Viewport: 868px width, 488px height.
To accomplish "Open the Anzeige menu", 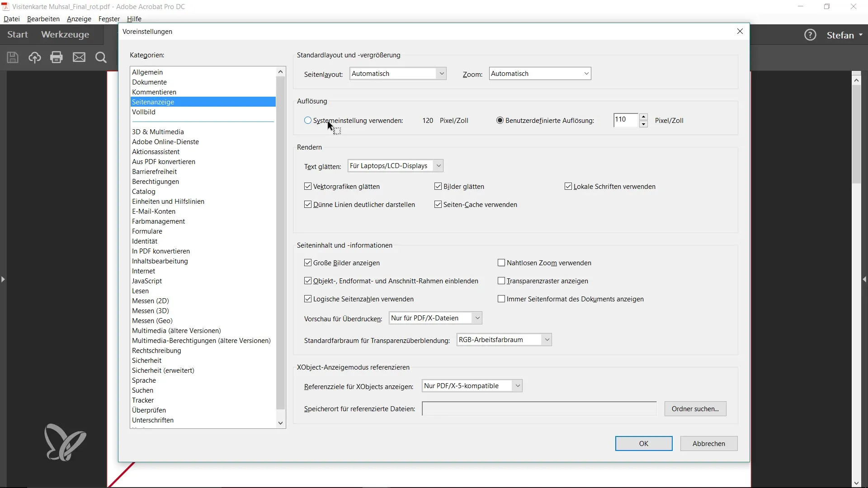I will pos(79,19).
